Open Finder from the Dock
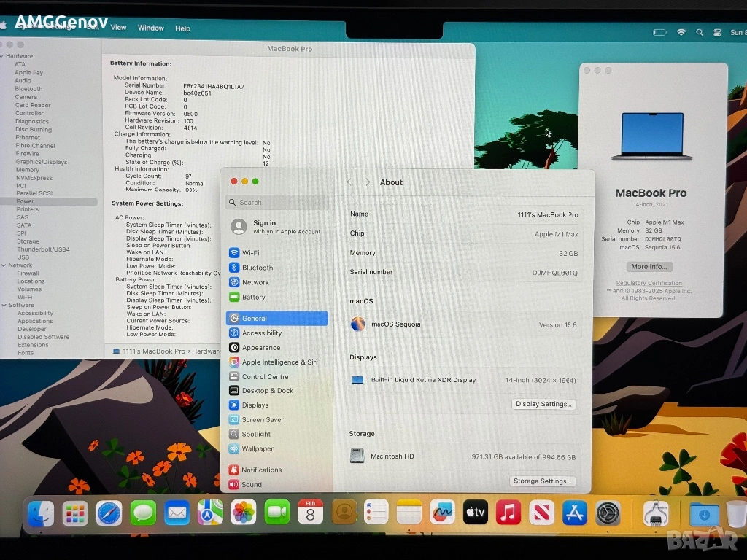747x560 pixels. tap(40, 513)
